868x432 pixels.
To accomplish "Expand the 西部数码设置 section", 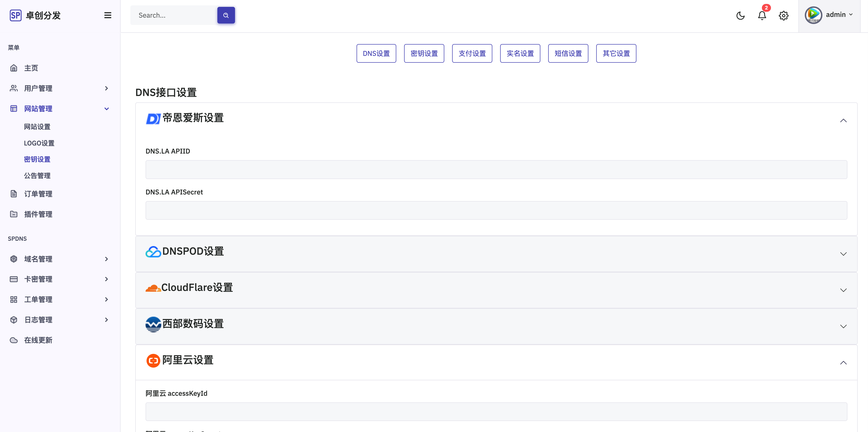I will coord(496,326).
